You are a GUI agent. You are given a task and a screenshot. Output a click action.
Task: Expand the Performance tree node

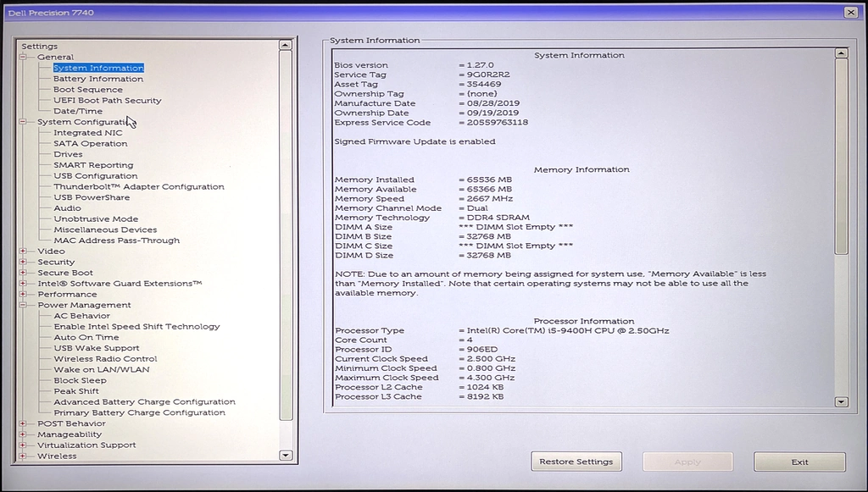pos(23,294)
